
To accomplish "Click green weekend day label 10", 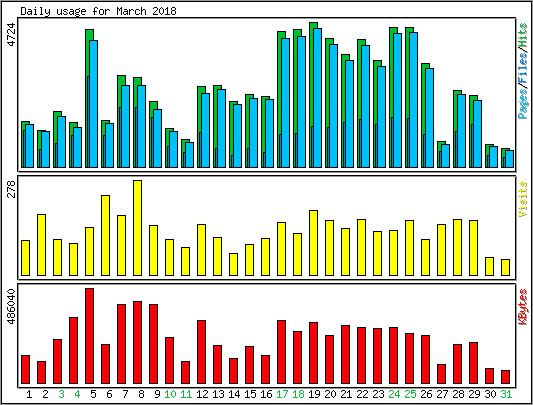I will (x=170, y=394).
